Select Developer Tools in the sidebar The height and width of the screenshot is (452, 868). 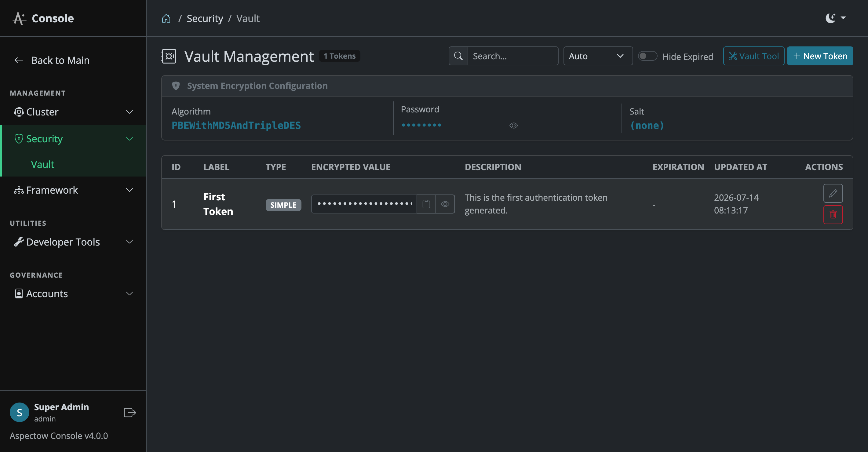point(73,242)
